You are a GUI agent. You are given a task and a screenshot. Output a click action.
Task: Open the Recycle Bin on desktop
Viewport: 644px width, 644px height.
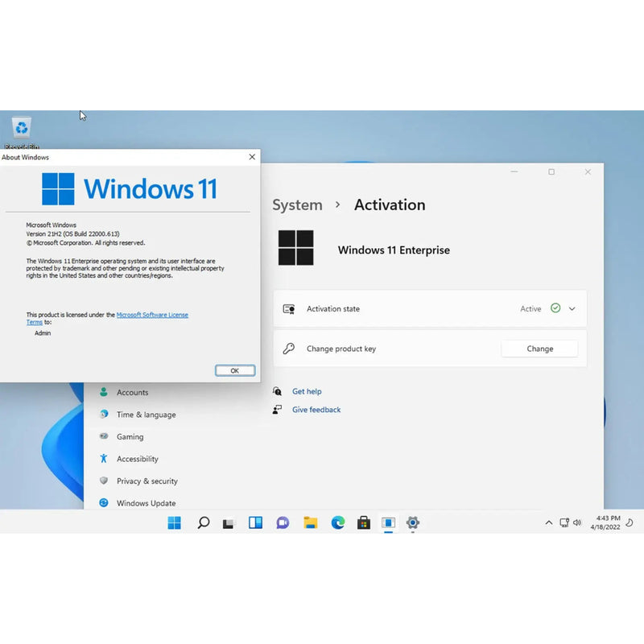click(x=20, y=129)
